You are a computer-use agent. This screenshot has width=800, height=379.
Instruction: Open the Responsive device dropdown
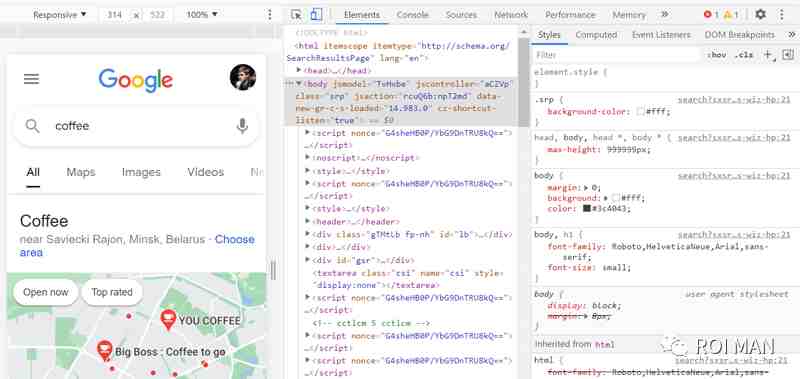60,15
